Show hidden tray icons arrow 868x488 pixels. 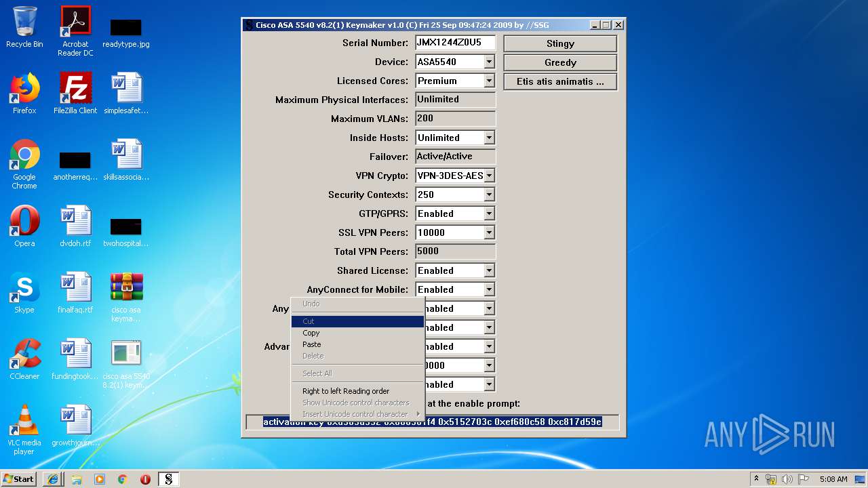(757, 479)
